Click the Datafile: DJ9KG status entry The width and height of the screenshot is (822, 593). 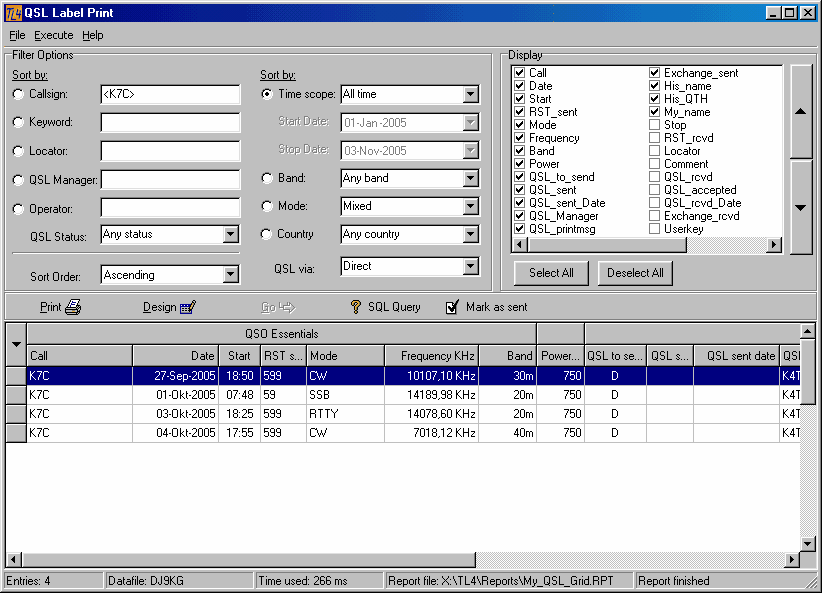180,581
